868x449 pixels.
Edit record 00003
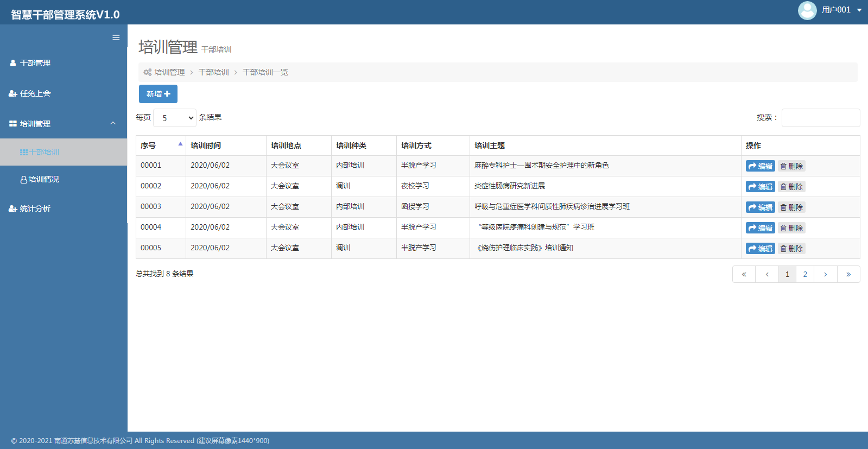point(760,207)
